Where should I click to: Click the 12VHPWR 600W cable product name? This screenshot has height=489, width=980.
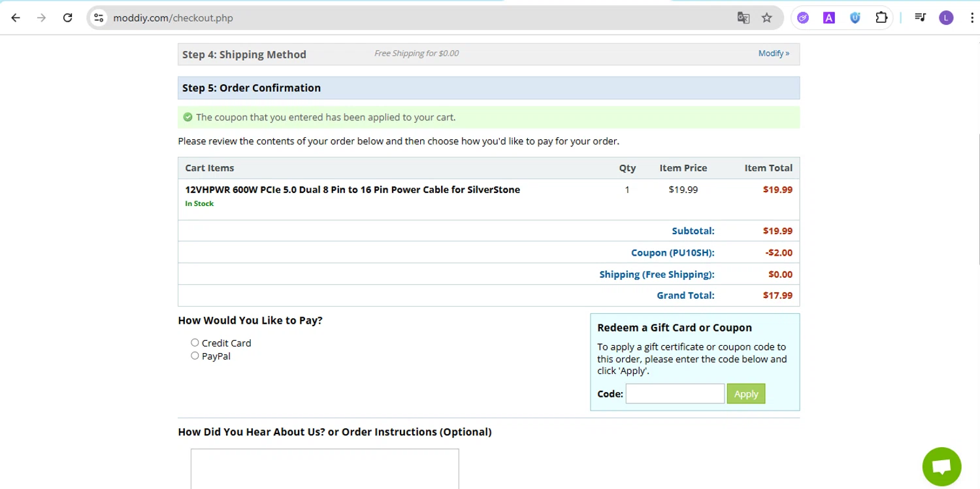[x=353, y=190]
